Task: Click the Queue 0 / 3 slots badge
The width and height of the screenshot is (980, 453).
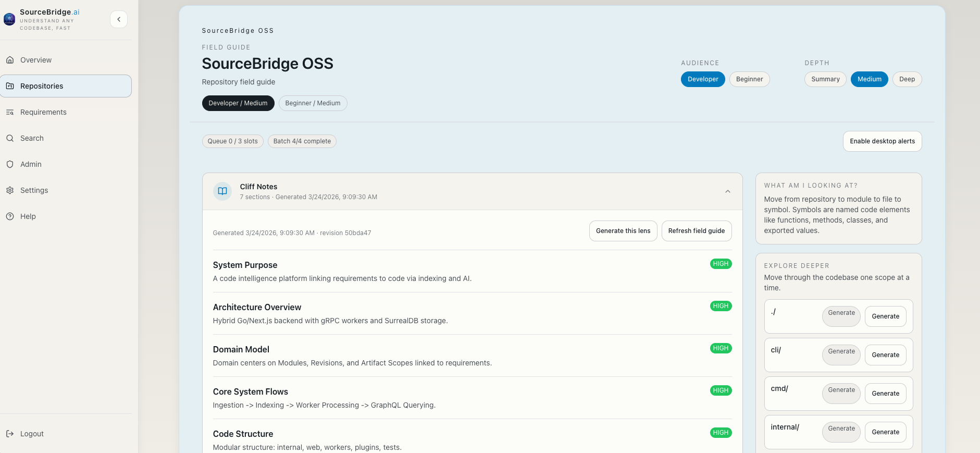Action: pos(232,141)
